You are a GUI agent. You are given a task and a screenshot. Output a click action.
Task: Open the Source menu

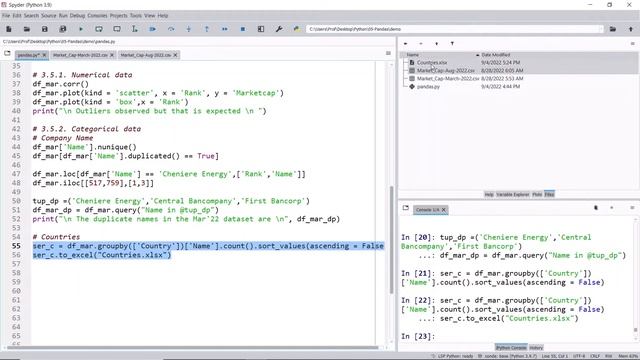point(49,16)
